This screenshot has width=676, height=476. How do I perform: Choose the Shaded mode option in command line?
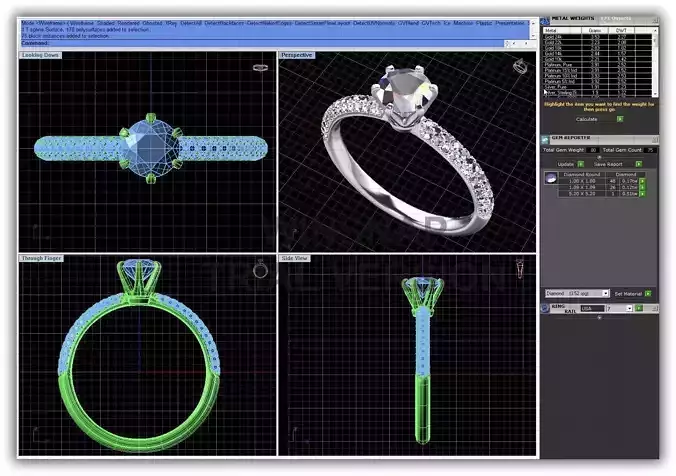[106, 23]
